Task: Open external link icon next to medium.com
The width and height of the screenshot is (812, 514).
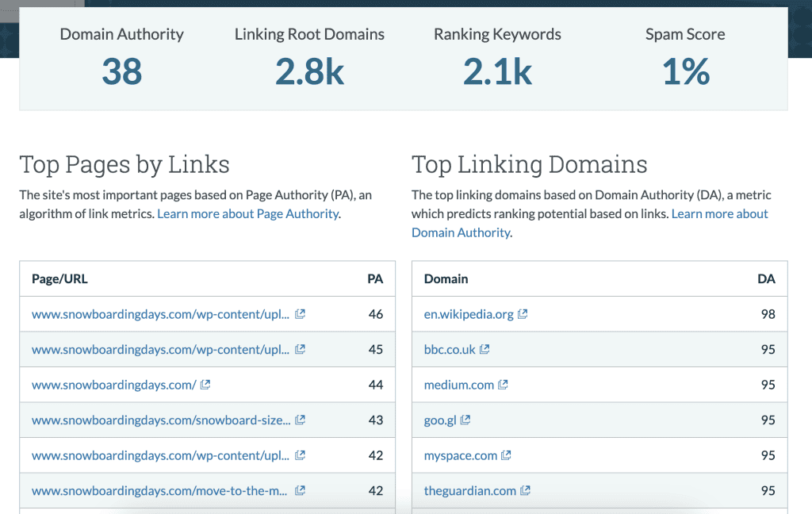Action: tap(503, 385)
